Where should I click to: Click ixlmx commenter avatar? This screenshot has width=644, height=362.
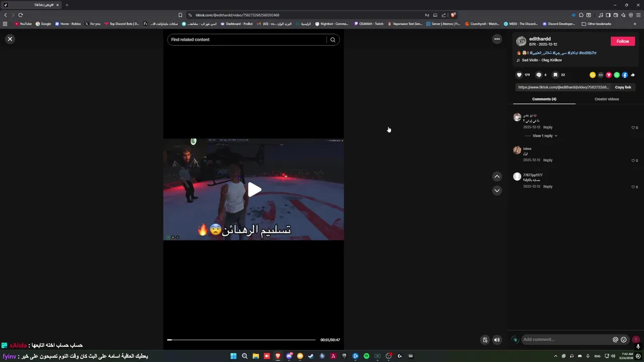[x=517, y=150]
